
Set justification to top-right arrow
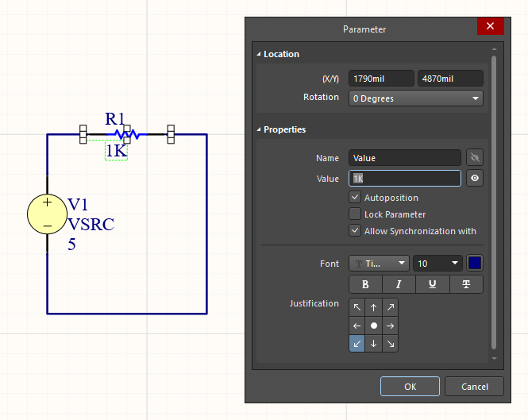(x=391, y=307)
